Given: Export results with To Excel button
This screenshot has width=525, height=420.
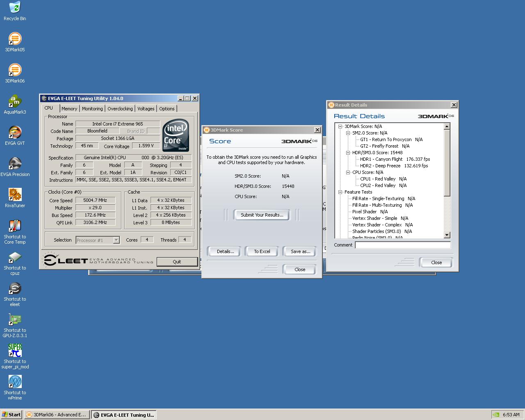Looking at the screenshot, I should click(x=262, y=251).
